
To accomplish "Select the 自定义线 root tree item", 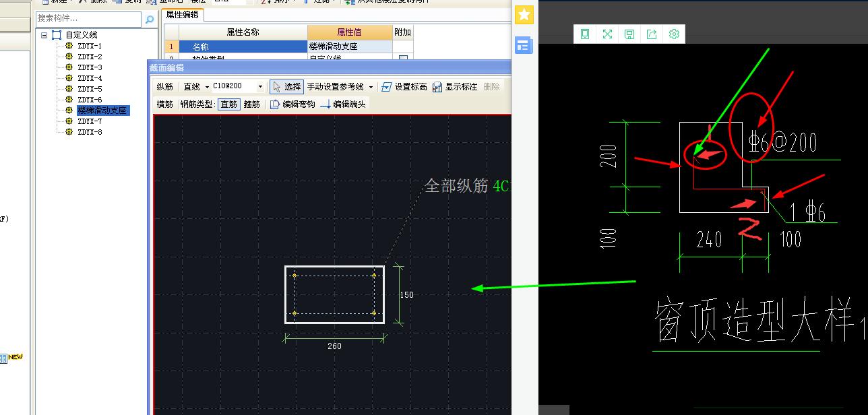I will [81, 35].
